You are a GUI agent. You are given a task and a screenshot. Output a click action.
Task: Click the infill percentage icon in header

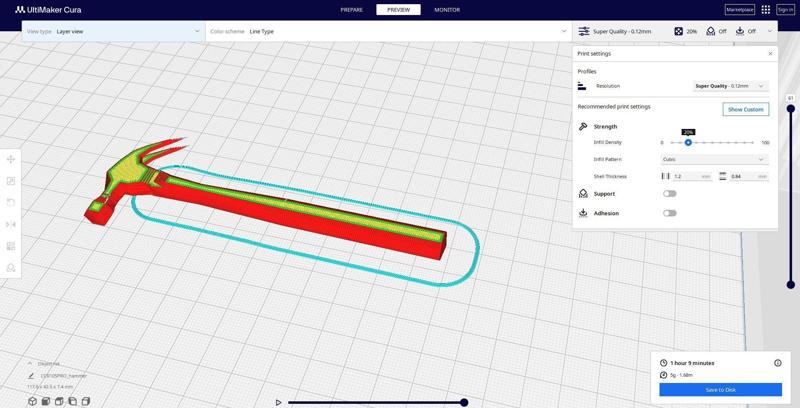(x=679, y=32)
